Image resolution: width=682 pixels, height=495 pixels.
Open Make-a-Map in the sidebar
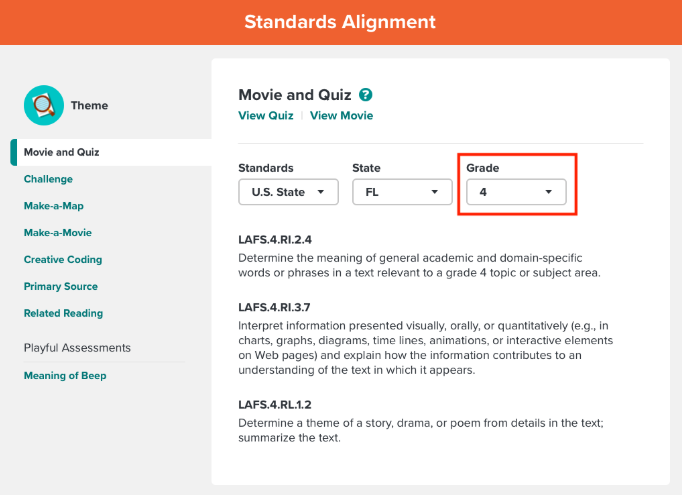click(x=53, y=206)
